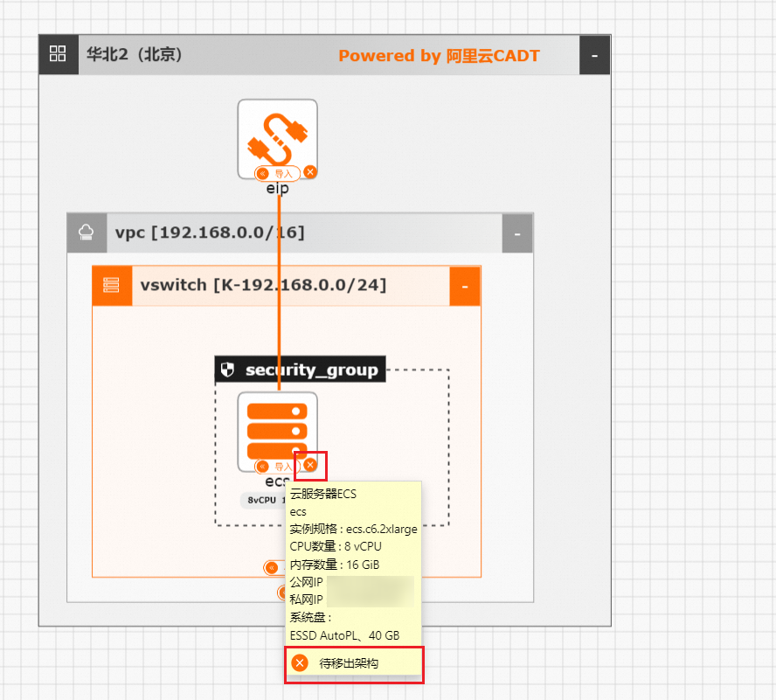Toggle the « chevron below the vswitch area
The image size is (776, 700).
point(273,567)
